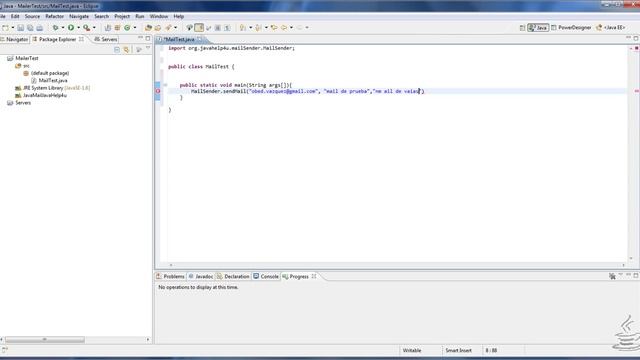This screenshot has height=360, width=640.
Task: Click the green New Java Class icon
Action: [x=127, y=27]
